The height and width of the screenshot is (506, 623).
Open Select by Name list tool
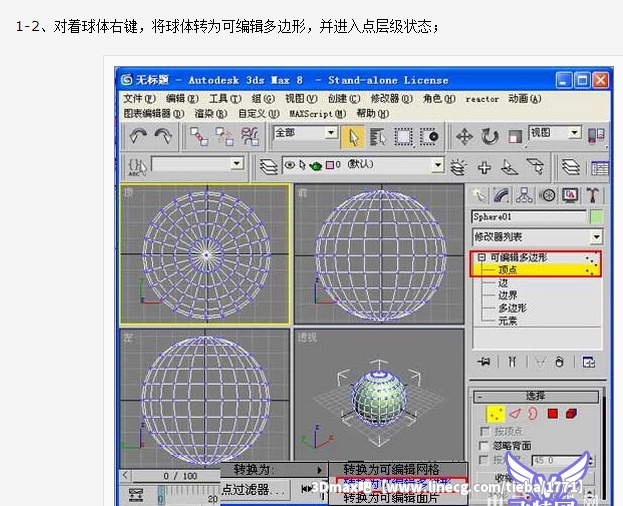coord(377,137)
